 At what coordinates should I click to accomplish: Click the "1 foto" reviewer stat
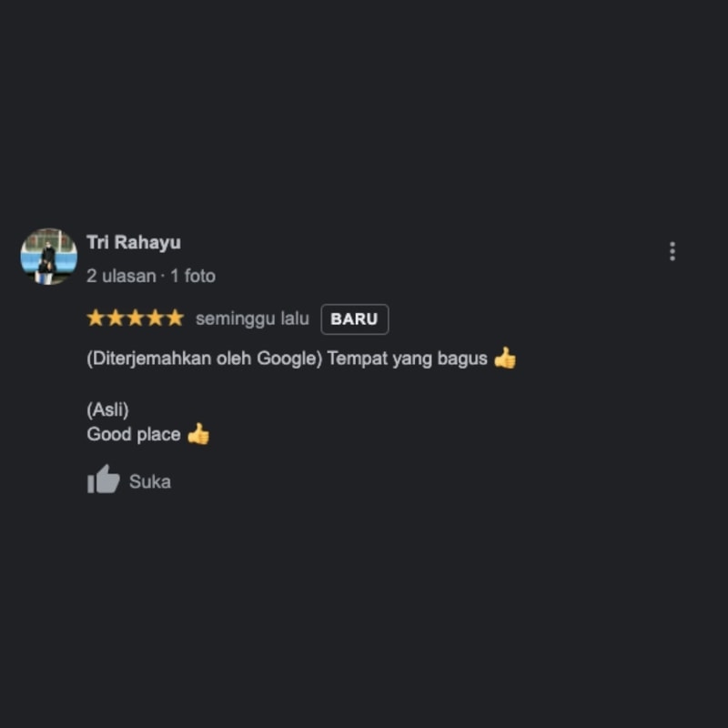click(x=193, y=276)
